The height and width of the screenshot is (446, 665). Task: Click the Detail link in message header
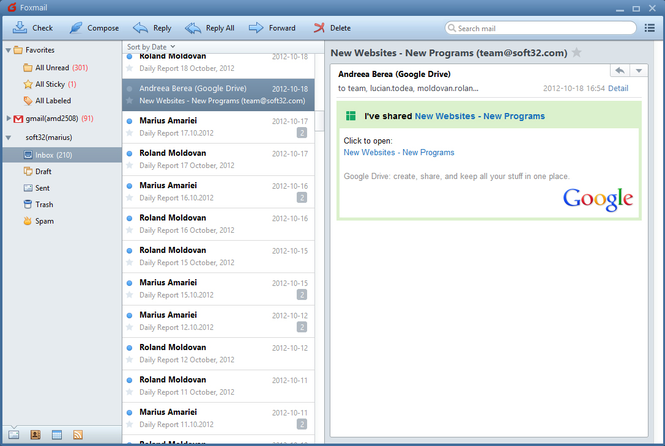pyautogui.click(x=618, y=88)
